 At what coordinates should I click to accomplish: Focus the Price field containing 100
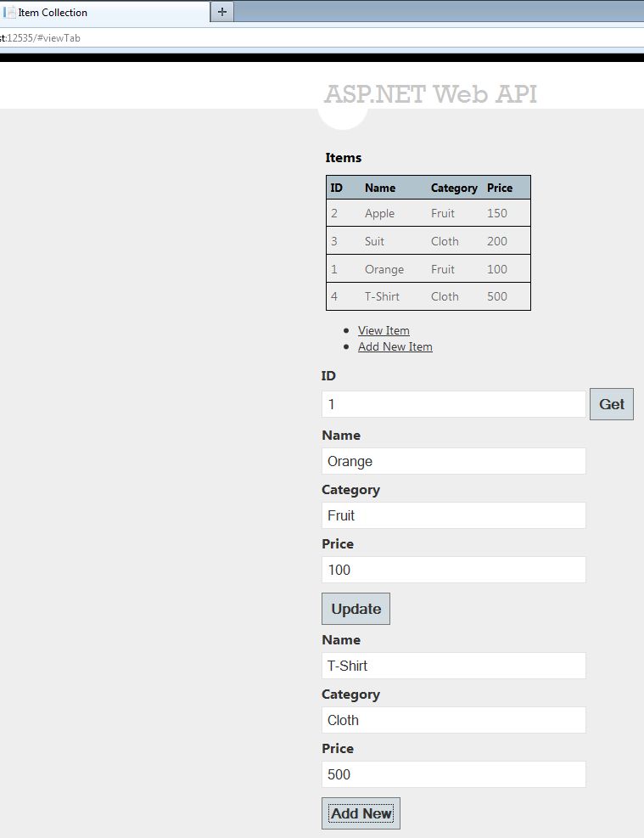(453, 570)
